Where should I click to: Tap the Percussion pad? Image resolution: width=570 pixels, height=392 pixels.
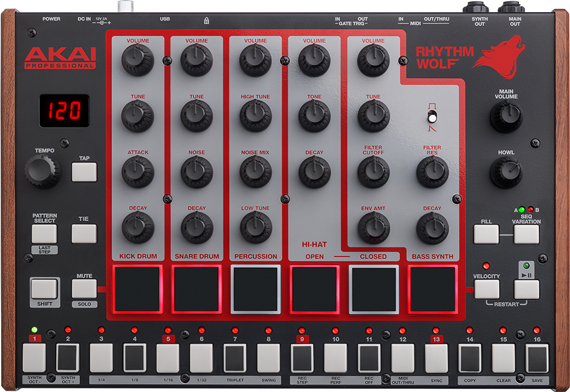click(255, 289)
